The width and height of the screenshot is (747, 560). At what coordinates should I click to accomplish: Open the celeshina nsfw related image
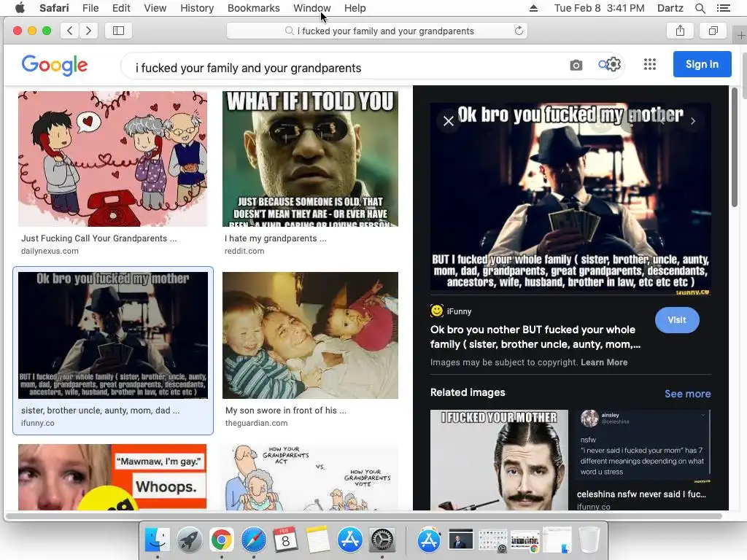644,446
